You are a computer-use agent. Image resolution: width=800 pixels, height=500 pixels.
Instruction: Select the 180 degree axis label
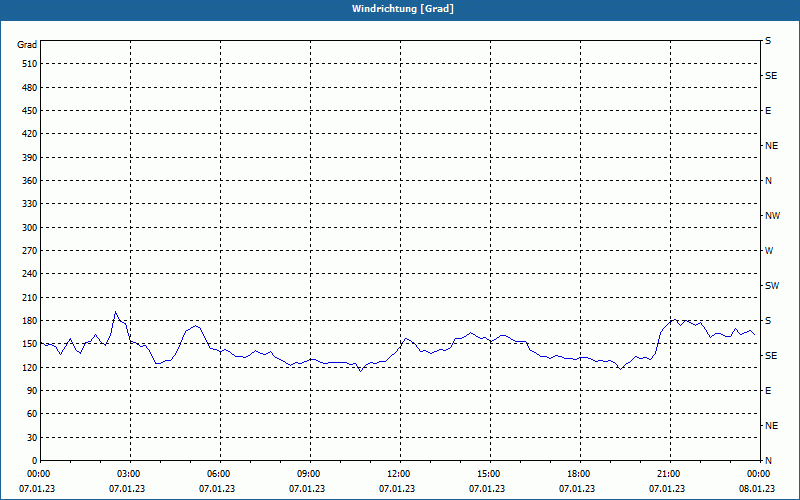click(x=30, y=321)
